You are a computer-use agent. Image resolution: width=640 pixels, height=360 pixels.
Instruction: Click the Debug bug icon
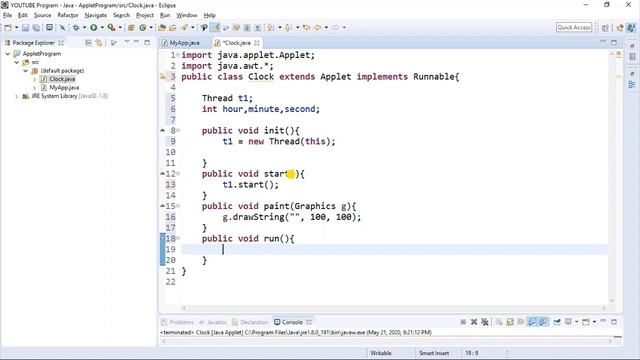(x=76, y=27)
